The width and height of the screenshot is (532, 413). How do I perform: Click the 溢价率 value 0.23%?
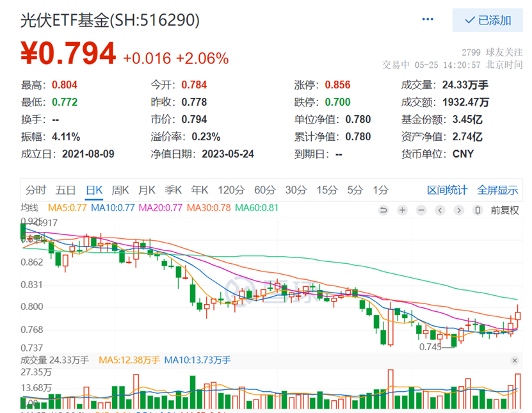coord(206,137)
